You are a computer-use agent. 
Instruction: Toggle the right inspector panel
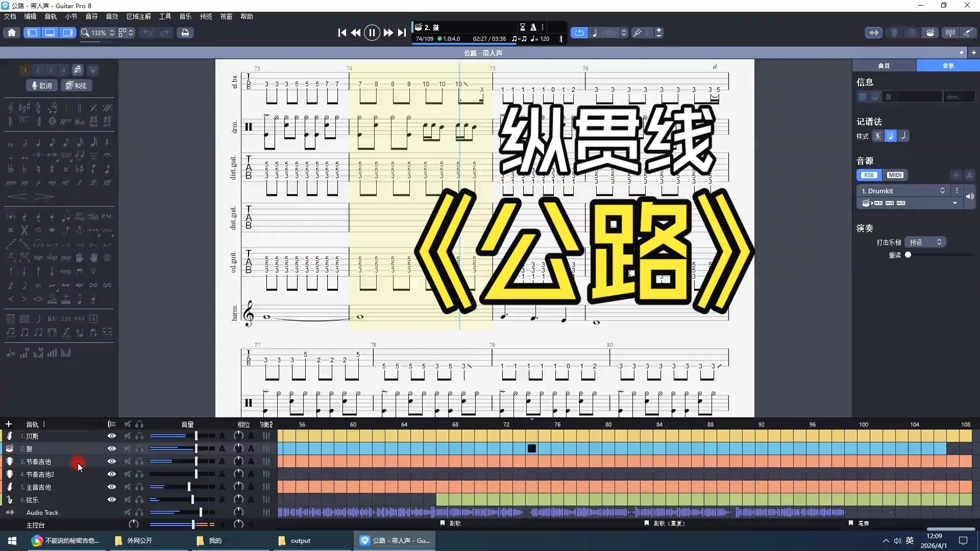68,33
